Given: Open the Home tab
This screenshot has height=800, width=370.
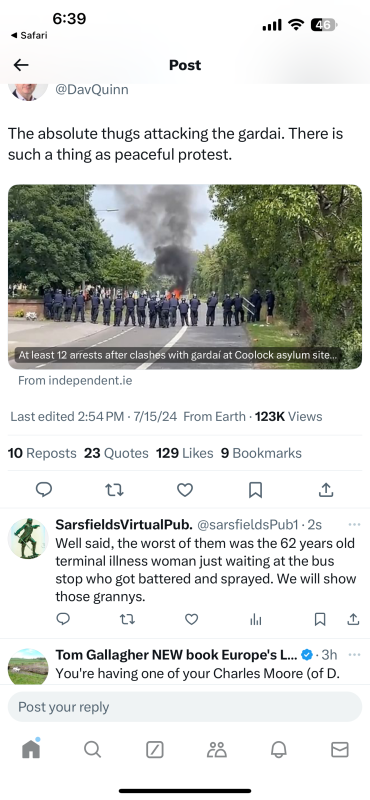Looking at the screenshot, I should 31,748.
